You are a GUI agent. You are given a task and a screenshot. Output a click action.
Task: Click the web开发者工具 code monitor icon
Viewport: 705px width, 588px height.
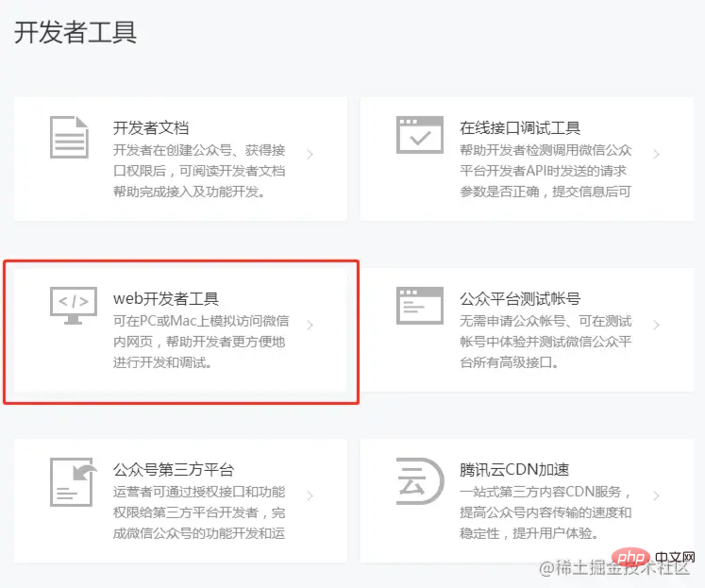click(74, 306)
